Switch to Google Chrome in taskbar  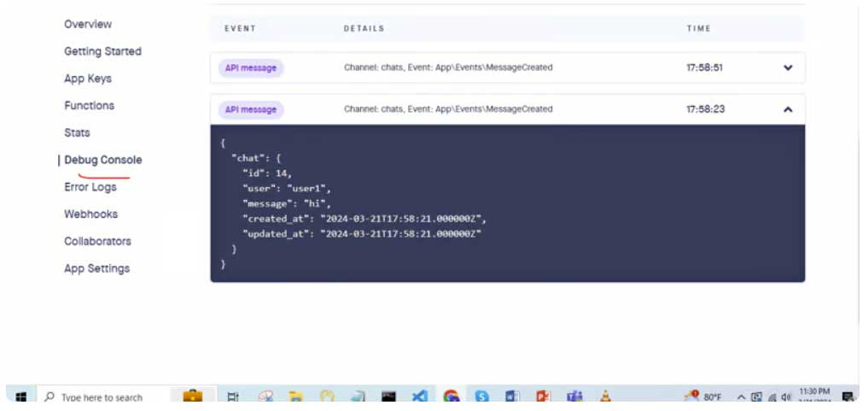451,396
